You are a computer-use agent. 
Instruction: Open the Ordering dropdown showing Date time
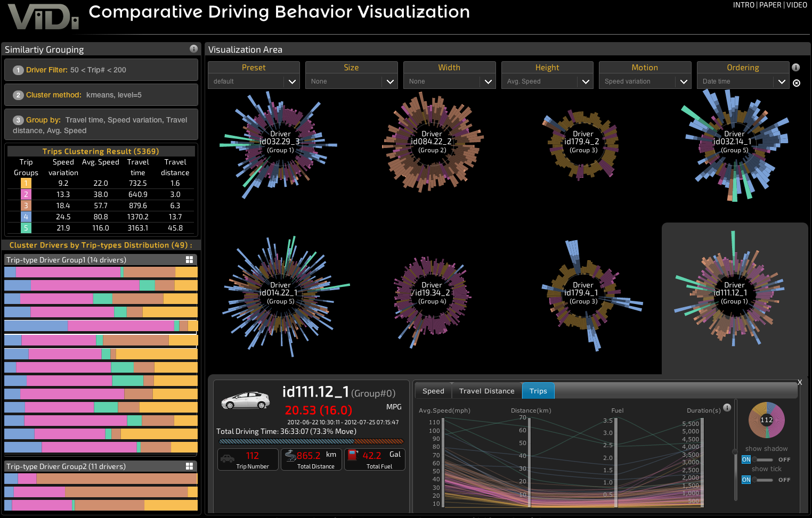743,81
